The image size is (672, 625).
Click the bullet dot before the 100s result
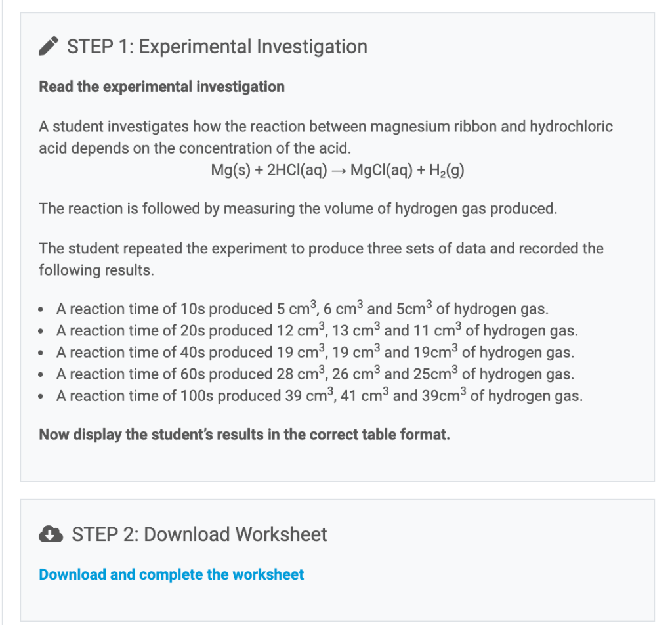[x=43, y=397]
